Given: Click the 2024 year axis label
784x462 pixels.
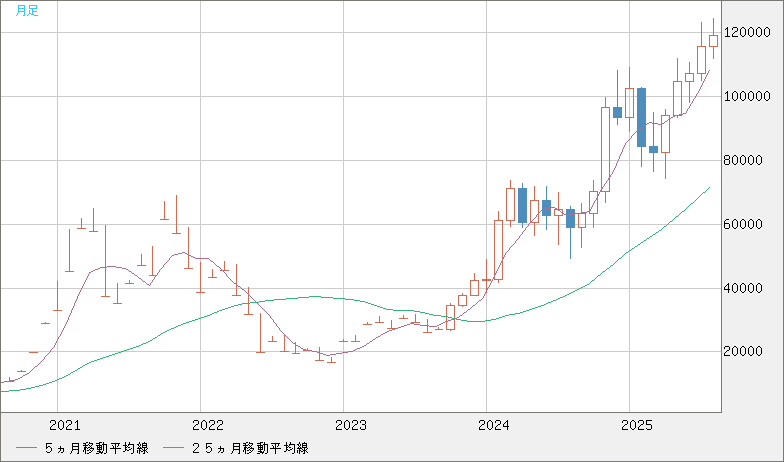Looking at the screenshot, I should [494, 426].
